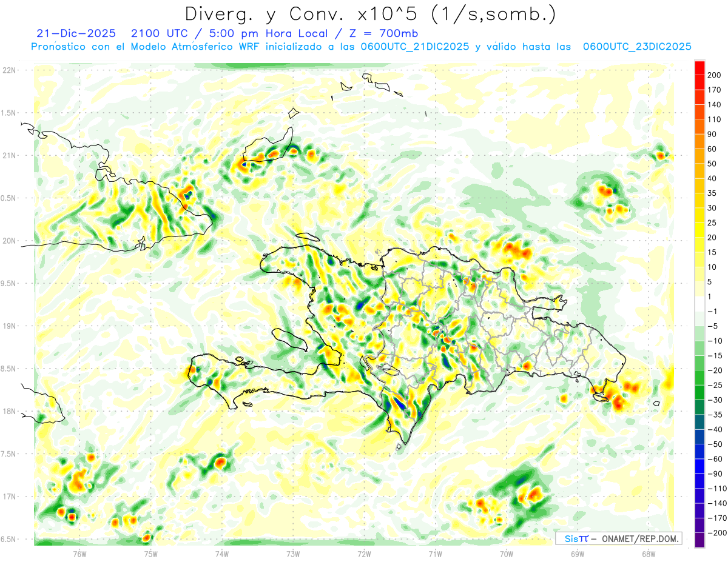This screenshot has height=562, width=728.
Task: Click the '17N' latitude label
Action: (9, 497)
